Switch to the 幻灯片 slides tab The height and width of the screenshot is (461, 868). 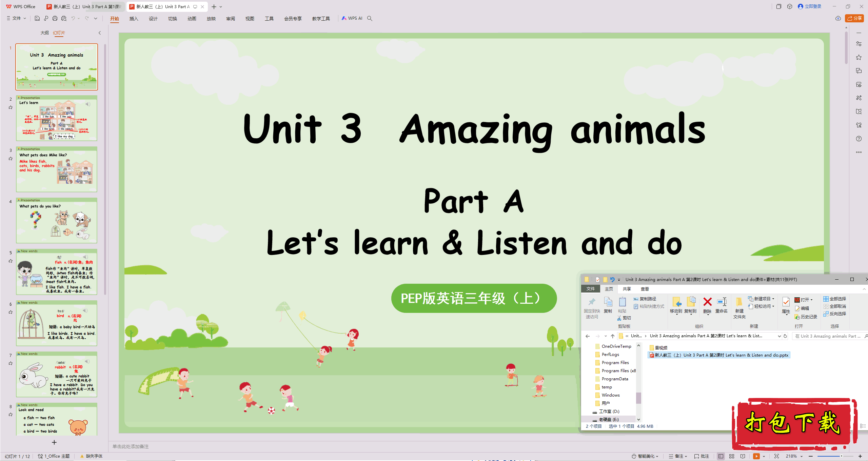tap(59, 33)
